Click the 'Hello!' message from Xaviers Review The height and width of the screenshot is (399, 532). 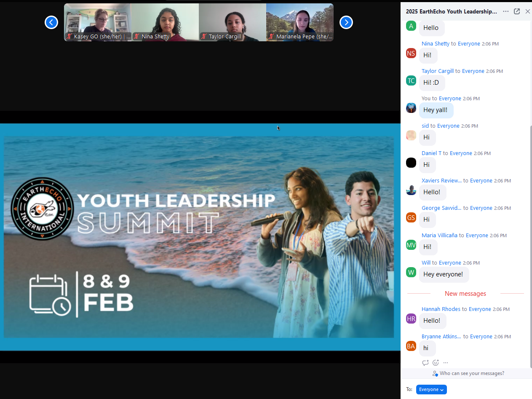pos(432,192)
